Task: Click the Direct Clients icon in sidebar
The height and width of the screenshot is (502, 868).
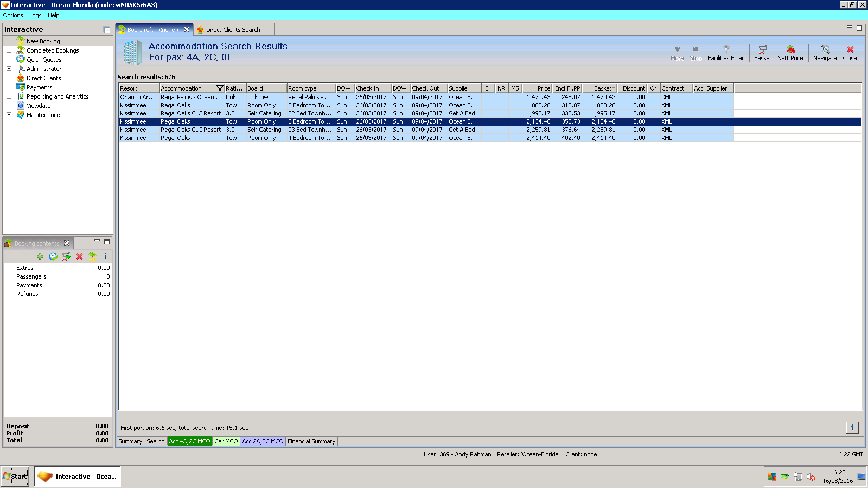Action: pos(21,78)
